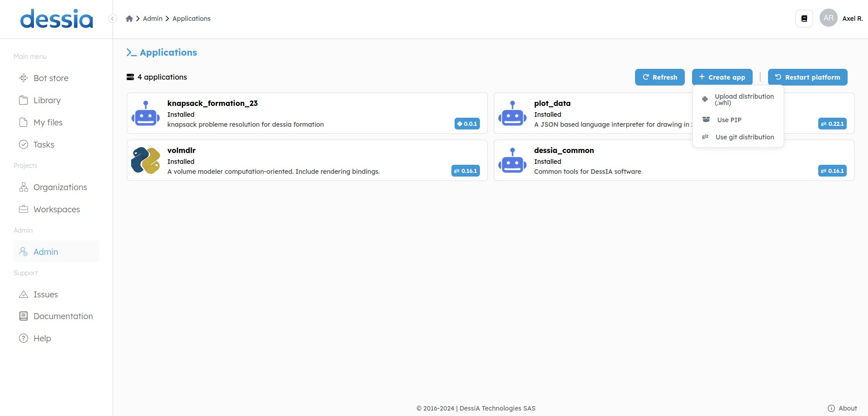Click the server stack icon beside applications count
Image resolution: width=868 pixels, height=416 pixels.
click(130, 77)
